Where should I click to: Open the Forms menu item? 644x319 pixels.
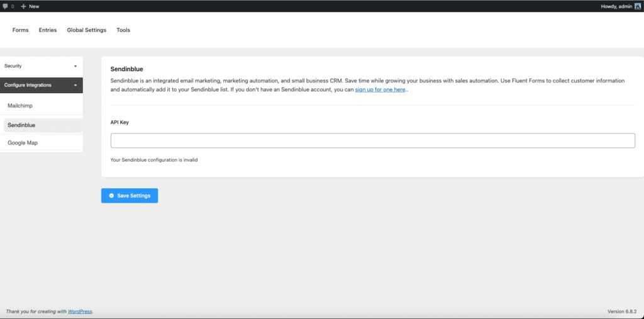pos(20,30)
